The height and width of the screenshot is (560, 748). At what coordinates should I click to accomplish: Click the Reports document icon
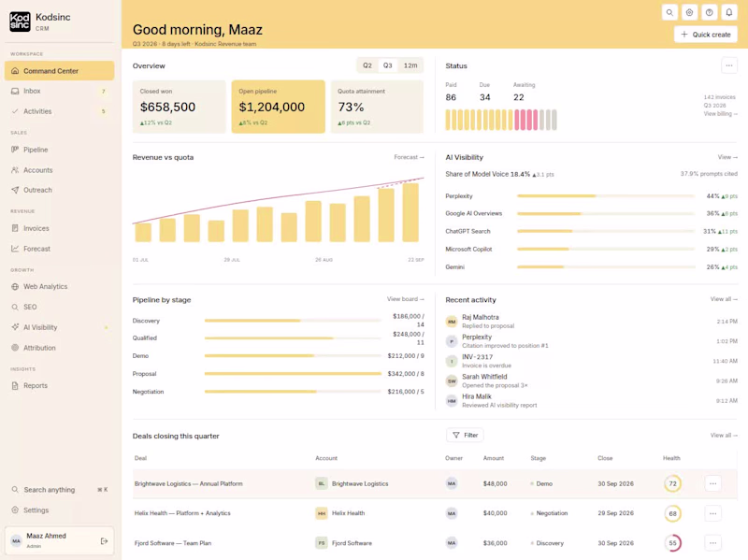(15, 385)
